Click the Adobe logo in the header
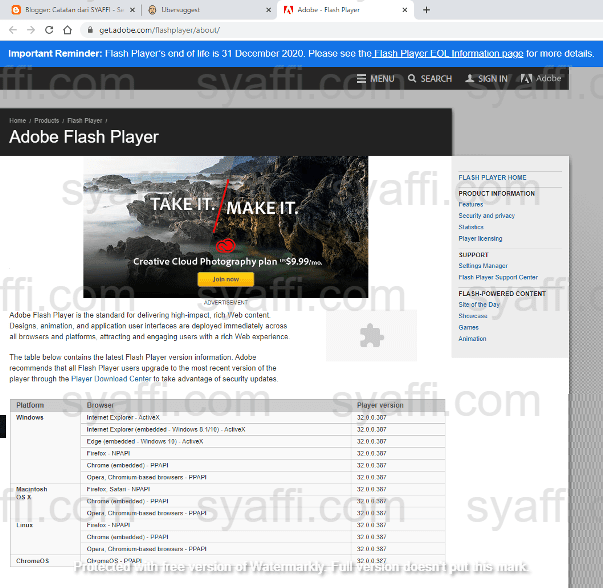 coord(541,78)
